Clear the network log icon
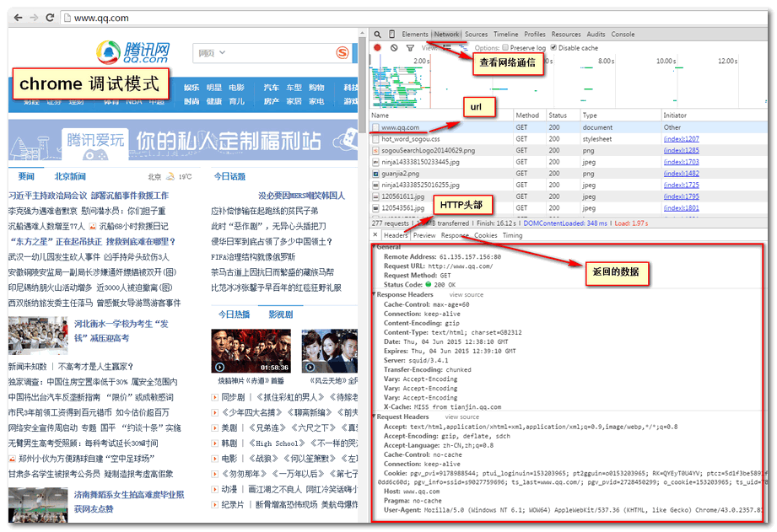777x532 pixels. [394, 47]
